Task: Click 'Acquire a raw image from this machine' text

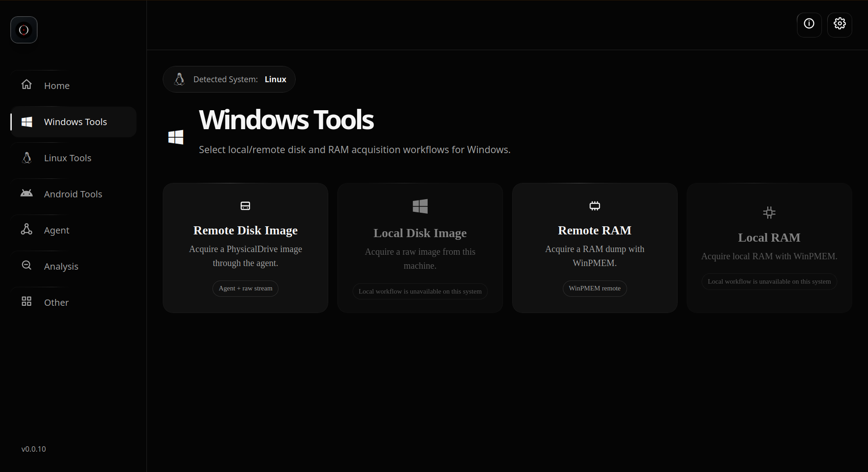Action: [420, 259]
